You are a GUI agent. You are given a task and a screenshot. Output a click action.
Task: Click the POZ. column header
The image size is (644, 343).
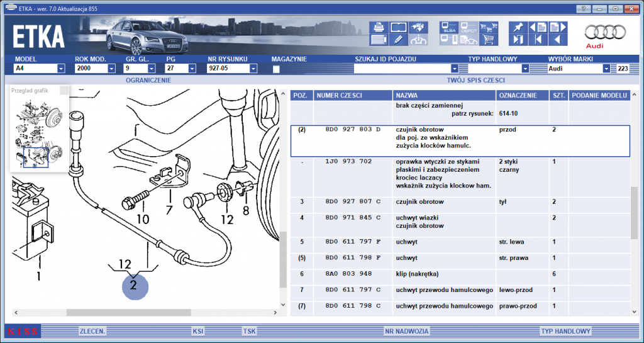302,95
